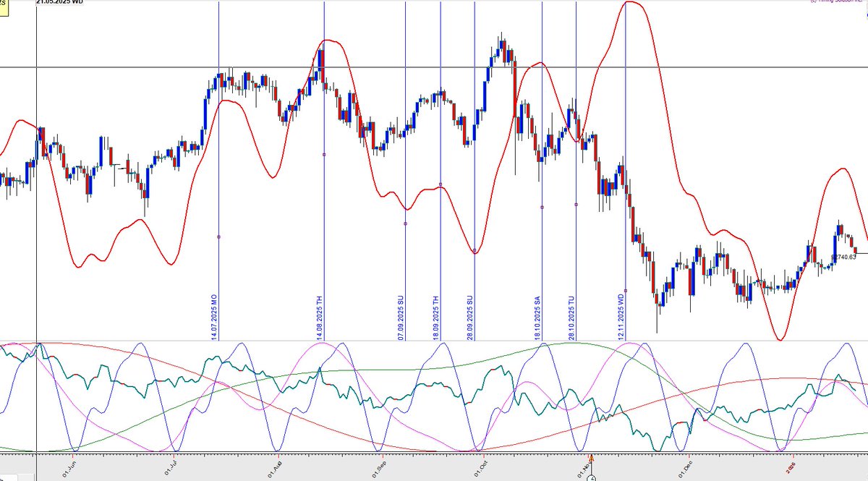Click the 07.09.2025 SU date label
Image resolution: width=868 pixels, height=481 pixels.
401,317
